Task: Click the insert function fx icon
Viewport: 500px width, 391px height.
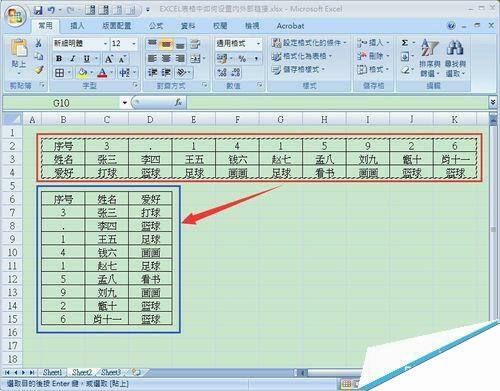Action: [x=178, y=103]
